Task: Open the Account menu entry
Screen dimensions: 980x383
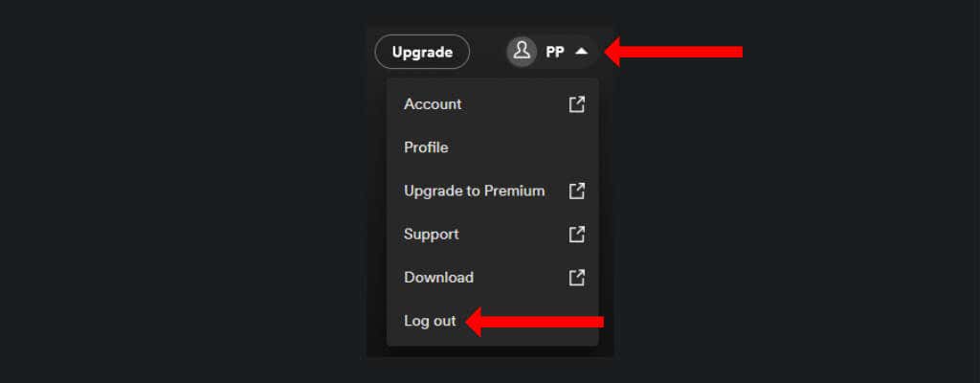Action: tap(433, 103)
